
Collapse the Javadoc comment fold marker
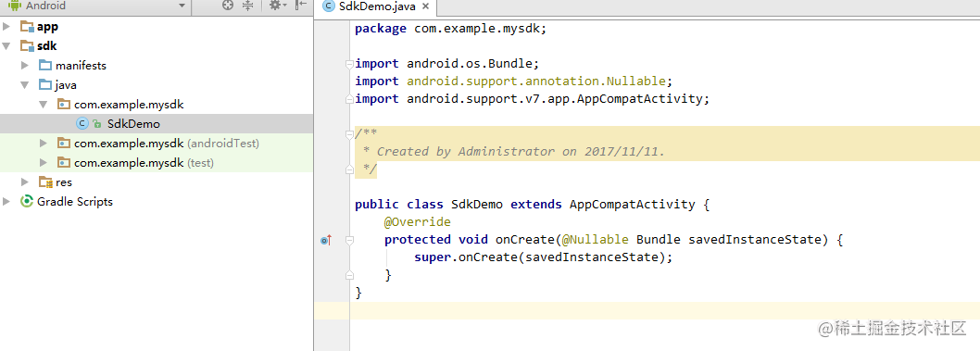[349, 134]
